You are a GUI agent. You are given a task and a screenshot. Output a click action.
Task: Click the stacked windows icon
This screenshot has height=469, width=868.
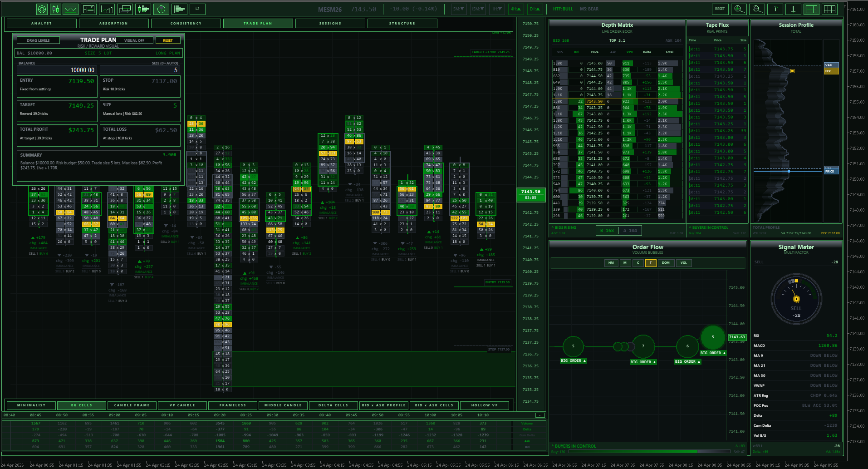125,9
